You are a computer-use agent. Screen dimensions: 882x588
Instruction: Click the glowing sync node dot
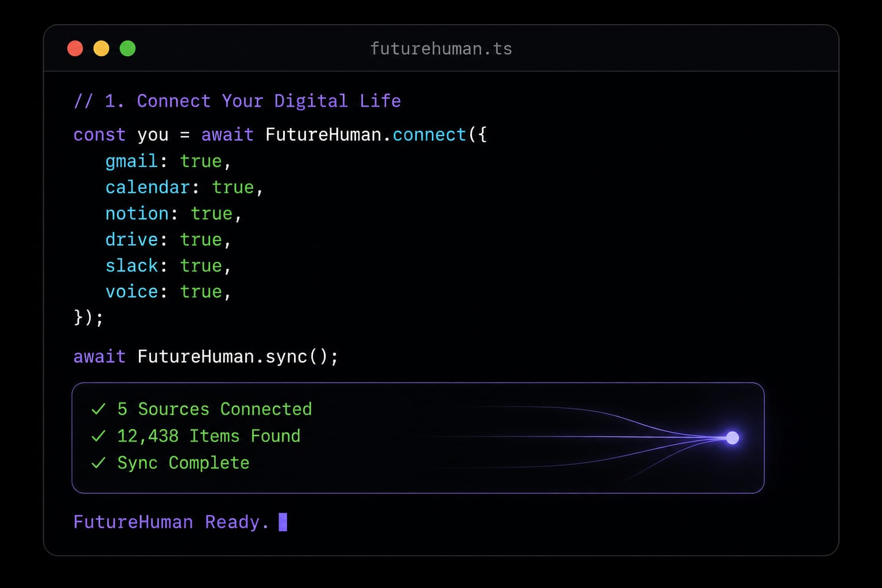pyautogui.click(x=732, y=438)
